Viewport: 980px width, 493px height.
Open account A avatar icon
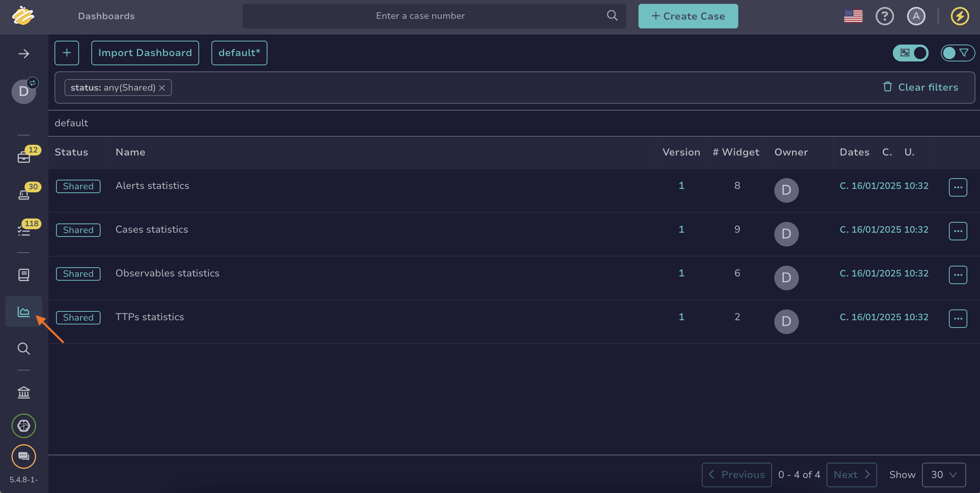[916, 16]
